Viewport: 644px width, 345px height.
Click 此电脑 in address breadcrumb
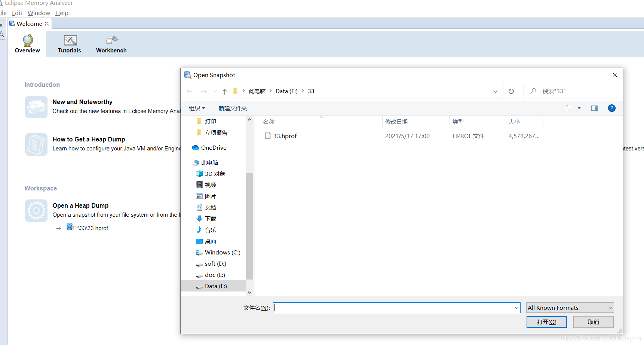point(257,91)
